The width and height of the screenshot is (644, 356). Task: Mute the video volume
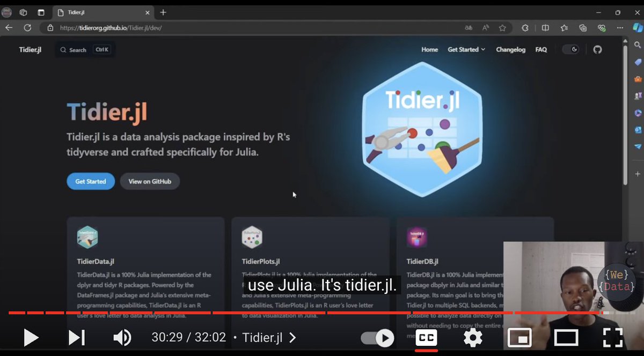122,337
